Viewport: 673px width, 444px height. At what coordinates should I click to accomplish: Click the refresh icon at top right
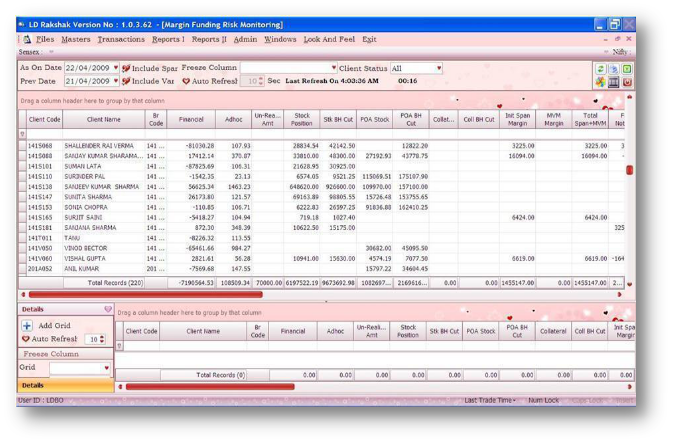(601, 69)
